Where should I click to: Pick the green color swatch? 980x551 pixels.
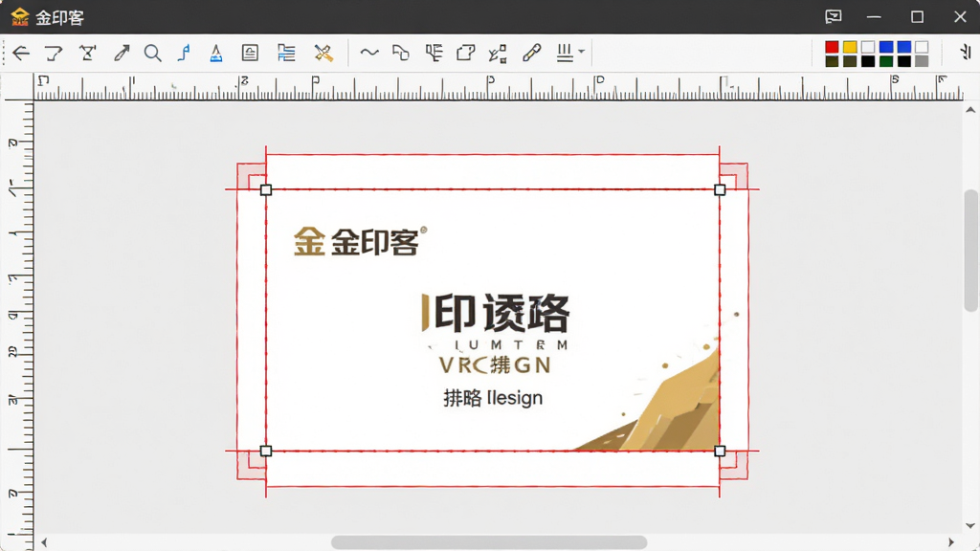[886, 61]
